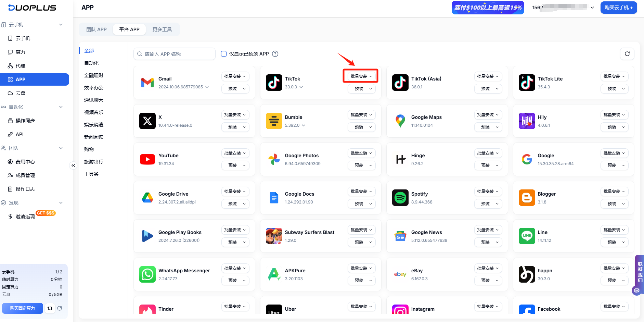Click 购买云手机 + button
This screenshot has width=644, height=322.
coord(619,8)
